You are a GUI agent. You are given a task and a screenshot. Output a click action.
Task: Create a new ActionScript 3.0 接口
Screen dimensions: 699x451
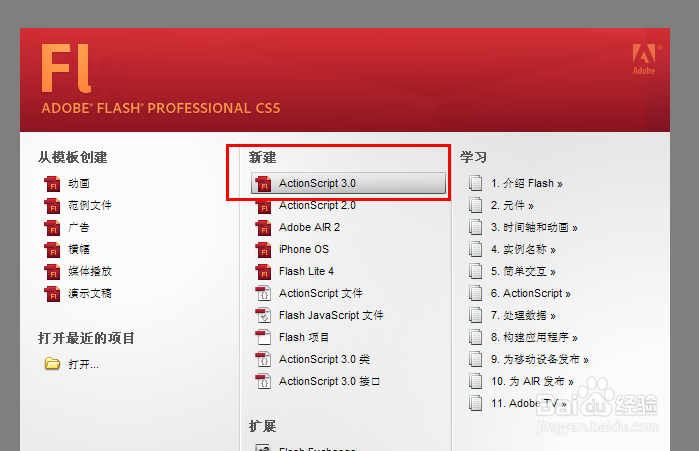coord(329,381)
